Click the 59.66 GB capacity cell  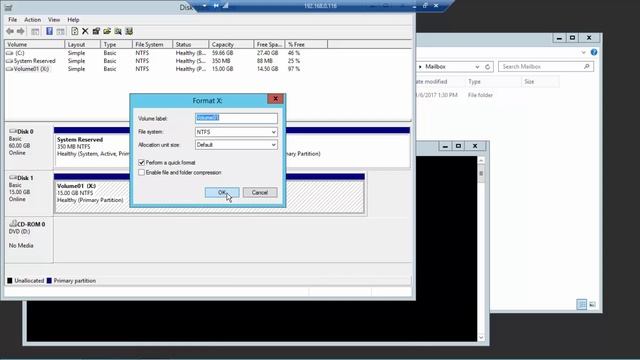click(x=222, y=53)
